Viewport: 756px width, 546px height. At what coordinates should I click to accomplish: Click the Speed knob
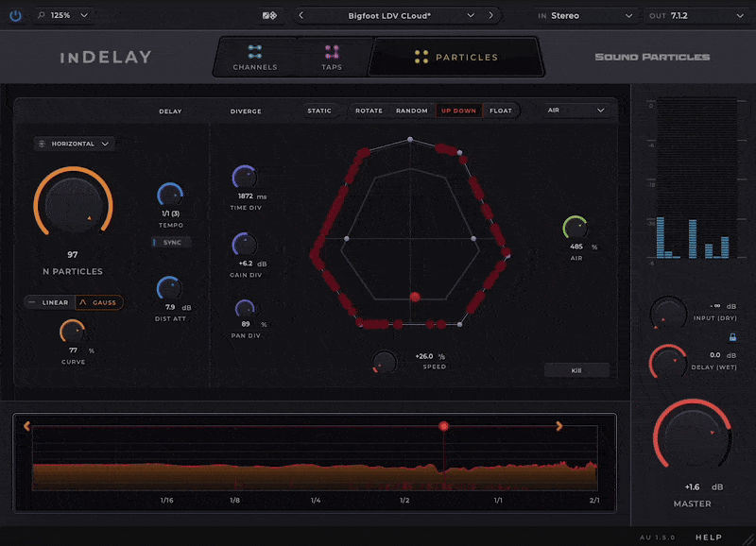click(385, 362)
